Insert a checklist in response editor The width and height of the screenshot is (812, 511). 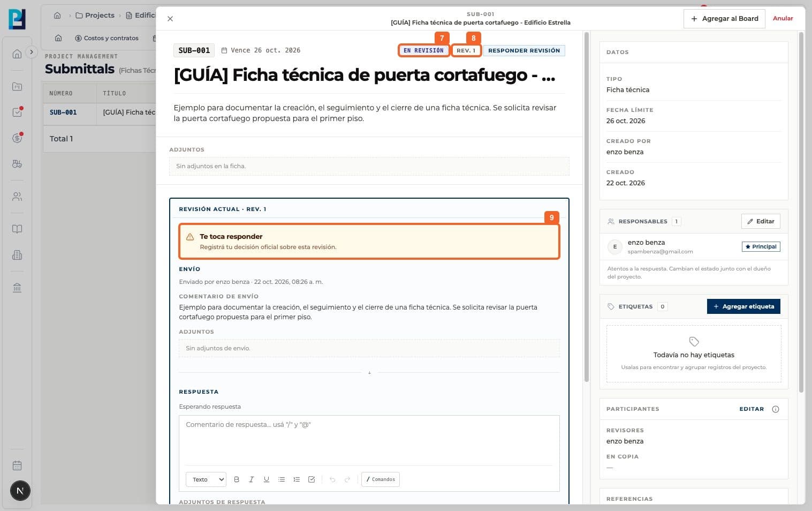[x=312, y=479]
